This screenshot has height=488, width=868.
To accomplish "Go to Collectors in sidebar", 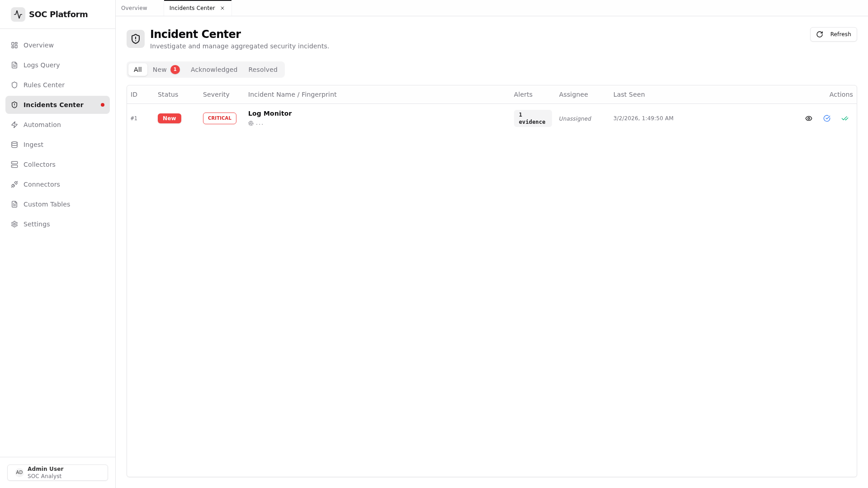I will pos(39,164).
